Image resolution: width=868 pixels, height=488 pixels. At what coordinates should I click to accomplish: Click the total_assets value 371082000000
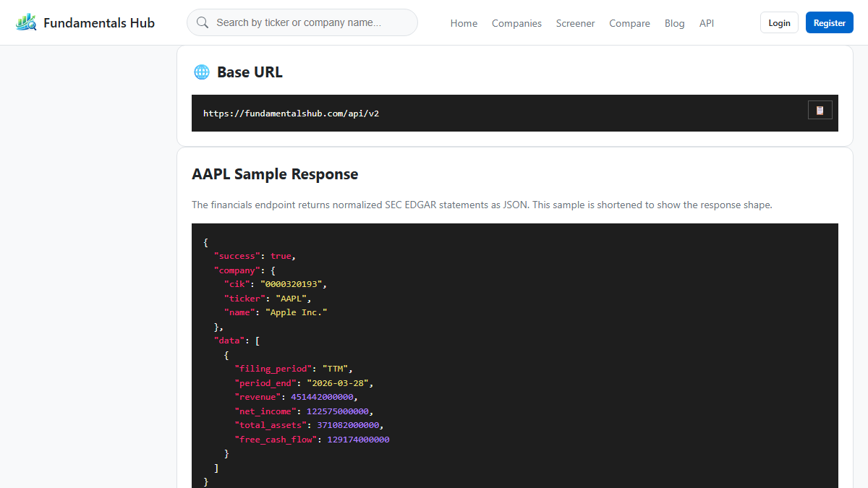(348, 425)
